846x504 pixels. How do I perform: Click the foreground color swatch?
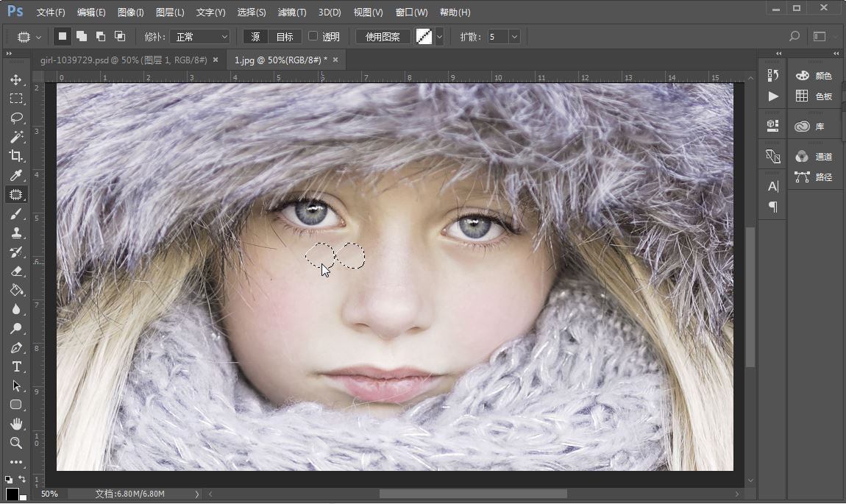point(12,494)
